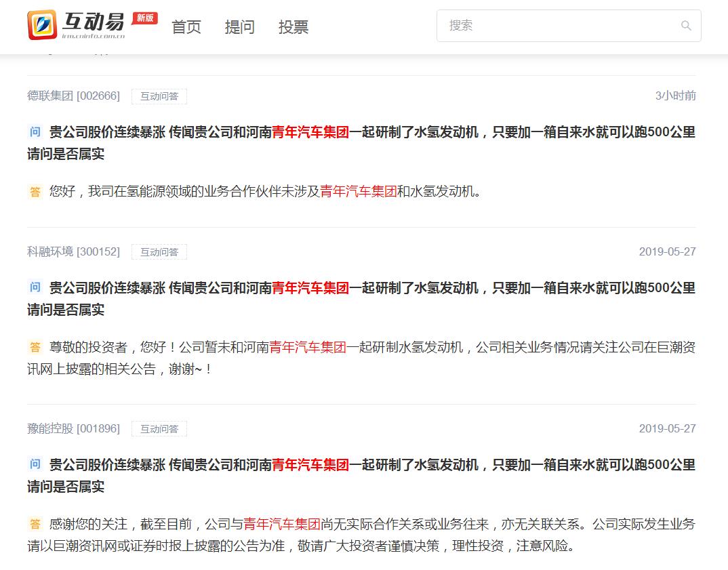Go to the 提问 navigation tab
Viewport: 728px width, 570px height.
tap(240, 27)
